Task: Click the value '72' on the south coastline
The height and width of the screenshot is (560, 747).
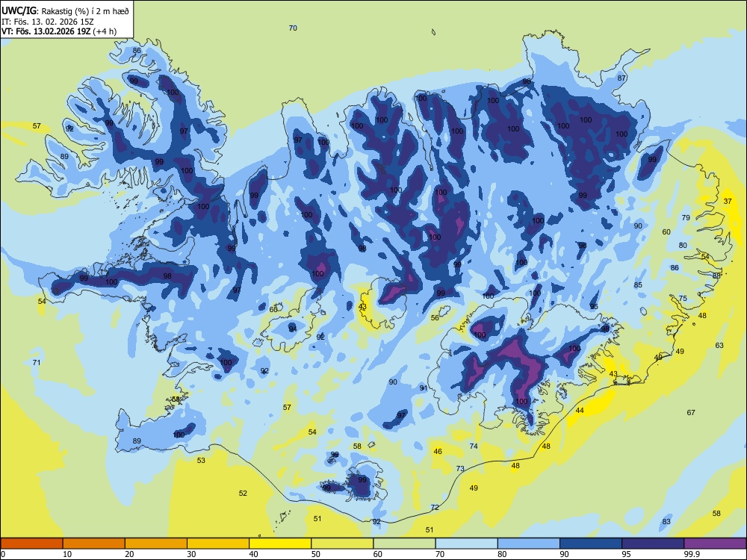Action: pos(435,507)
